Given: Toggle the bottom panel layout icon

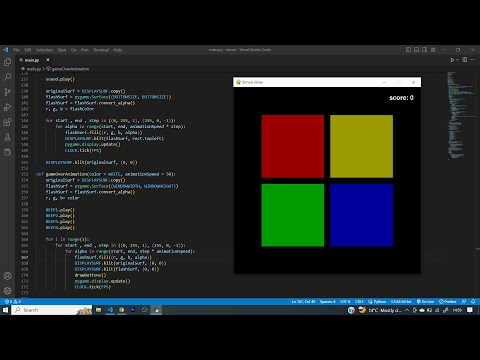Looking at the screenshot, I should 417,50.
